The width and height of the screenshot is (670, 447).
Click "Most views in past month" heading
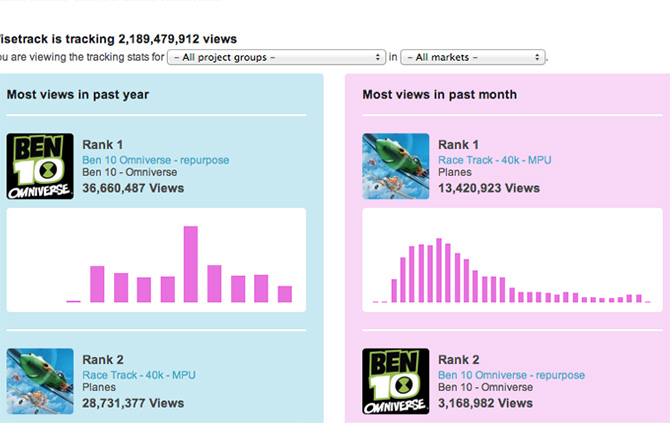point(439,95)
